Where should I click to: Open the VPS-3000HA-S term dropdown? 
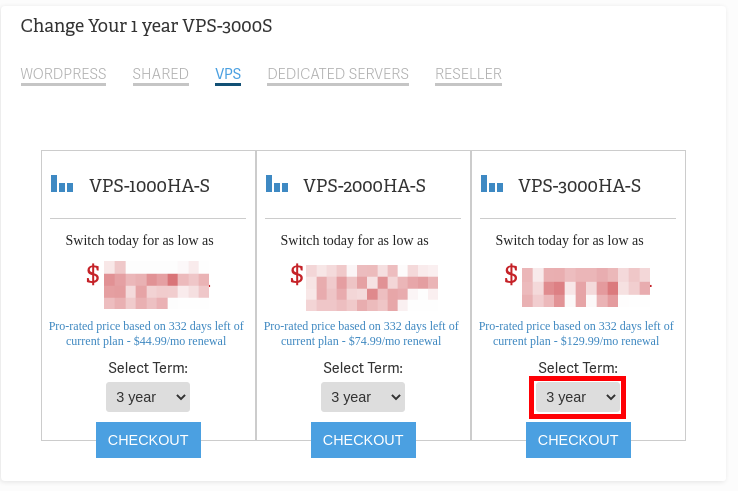(x=578, y=397)
